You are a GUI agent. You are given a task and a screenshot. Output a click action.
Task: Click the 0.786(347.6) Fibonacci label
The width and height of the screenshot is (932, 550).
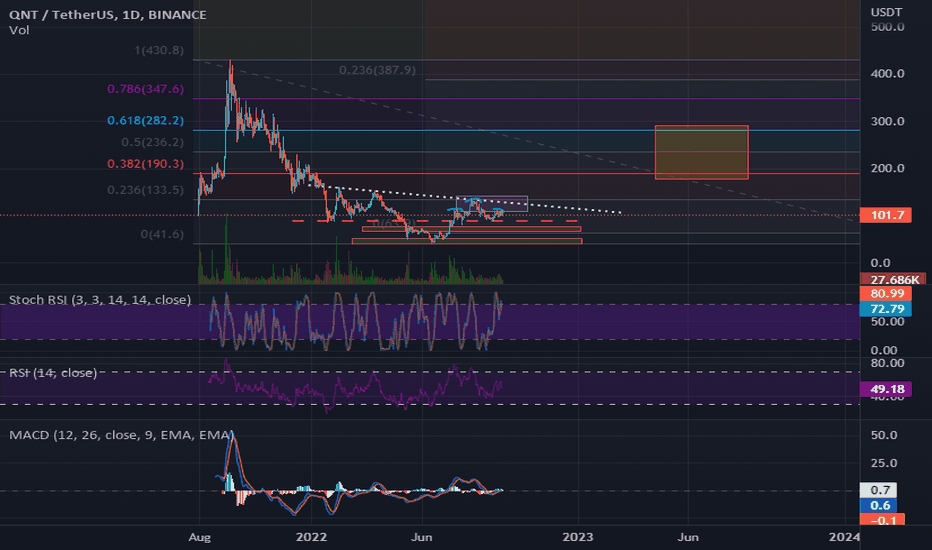pyautogui.click(x=146, y=89)
